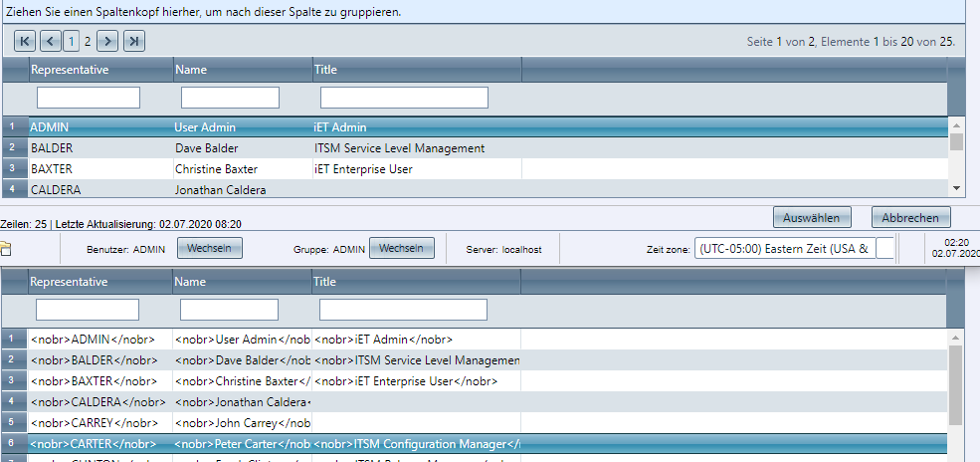The width and height of the screenshot is (980, 462).
Task: Focus lower grid Name filter field
Action: (229, 310)
